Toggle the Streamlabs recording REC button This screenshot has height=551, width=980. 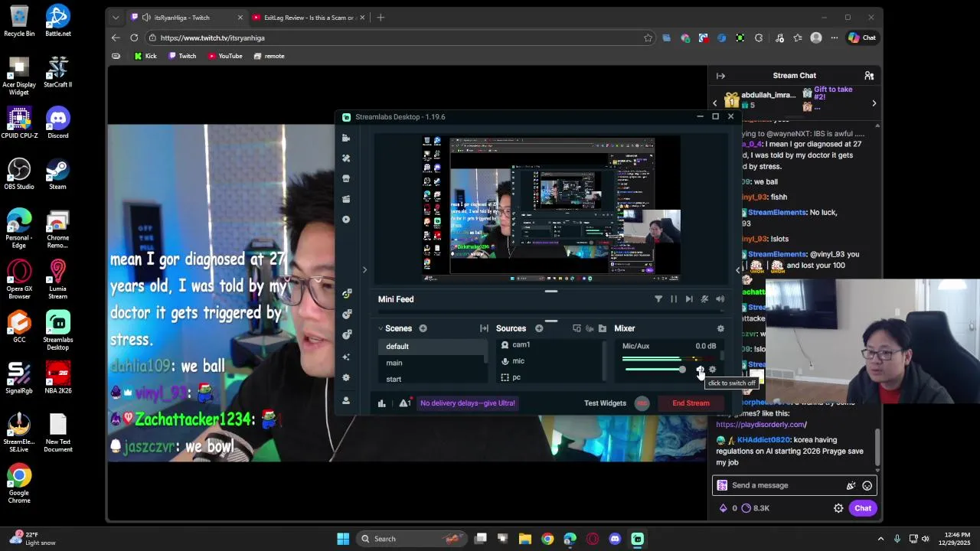point(642,403)
